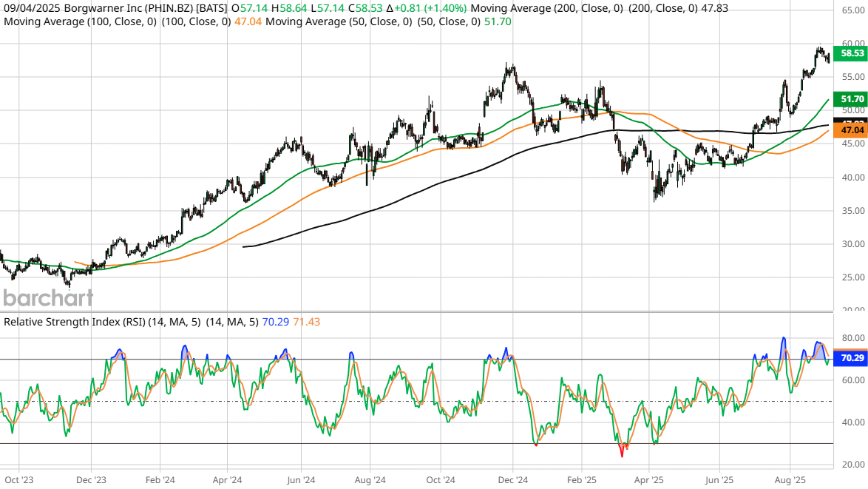The width and height of the screenshot is (868, 489).
Task: Select the Aug '25 date label
Action: tap(790, 479)
